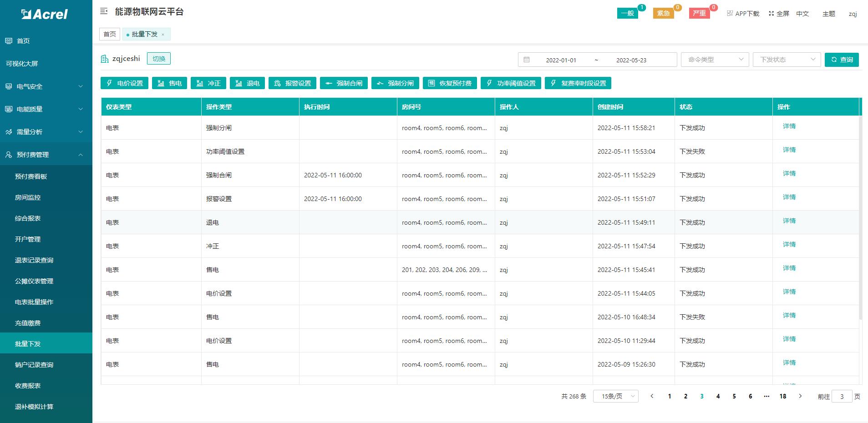This screenshot has width=868, height=423.
Task: Switch to the 首页 tab
Action: (110, 34)
